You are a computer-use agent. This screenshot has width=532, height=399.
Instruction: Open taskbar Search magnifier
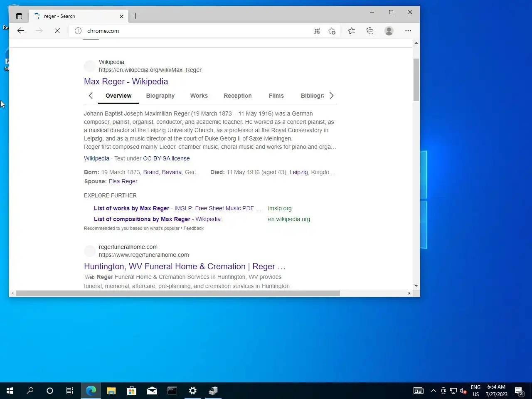(30, 391)
